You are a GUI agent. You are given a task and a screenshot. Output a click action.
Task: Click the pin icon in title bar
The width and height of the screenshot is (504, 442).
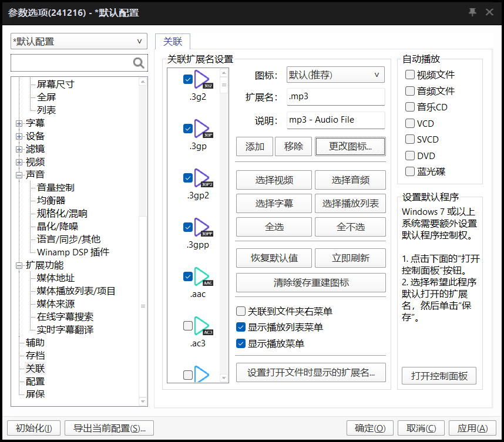point(472,12)
